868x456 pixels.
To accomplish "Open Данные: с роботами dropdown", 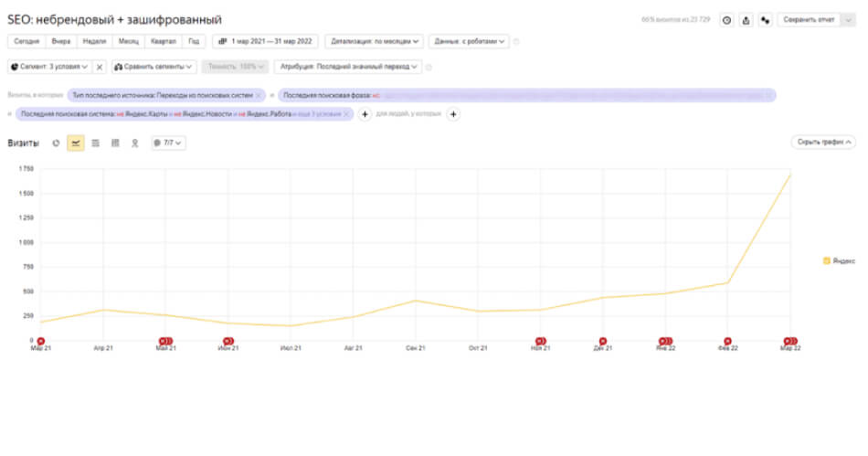I will point(469,41).
